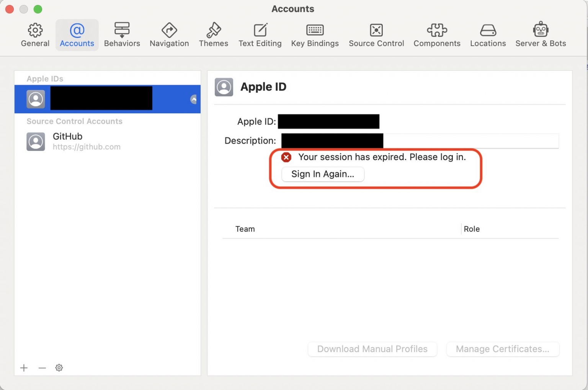Select the Navigation preferences icon

(169, 34)
